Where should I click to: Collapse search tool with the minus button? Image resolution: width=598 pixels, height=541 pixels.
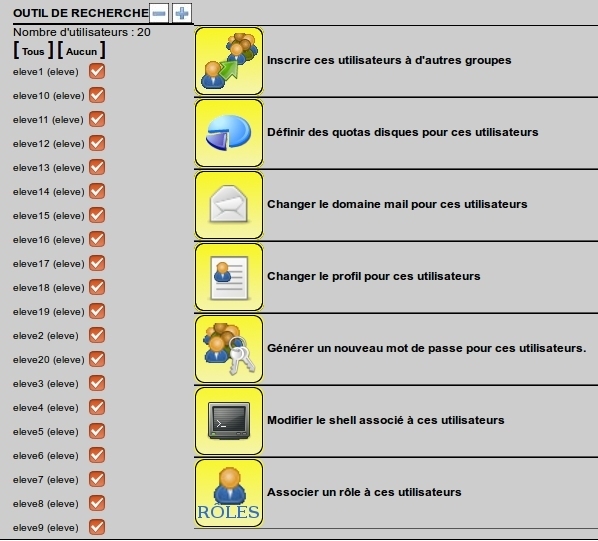pos(159,13)
